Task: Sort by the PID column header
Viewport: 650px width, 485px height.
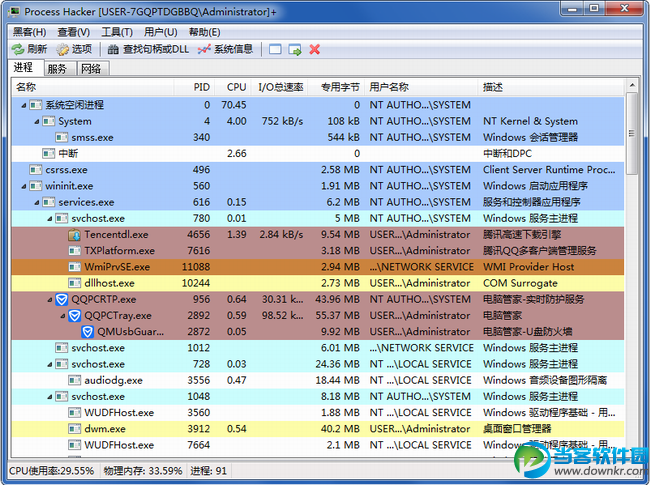Action: click(194, 87)
